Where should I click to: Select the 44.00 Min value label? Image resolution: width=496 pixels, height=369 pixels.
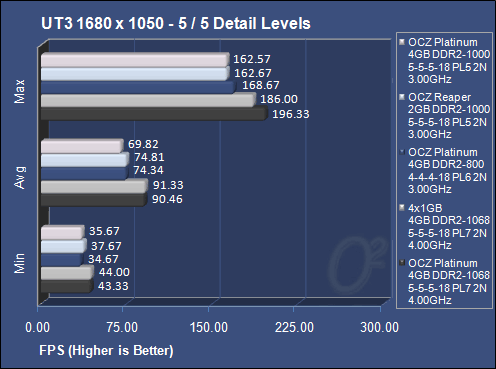coord(114,272)
